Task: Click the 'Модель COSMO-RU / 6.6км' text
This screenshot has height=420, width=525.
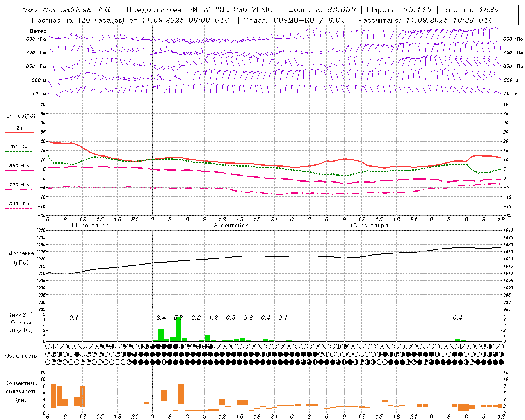Action: 296,20
